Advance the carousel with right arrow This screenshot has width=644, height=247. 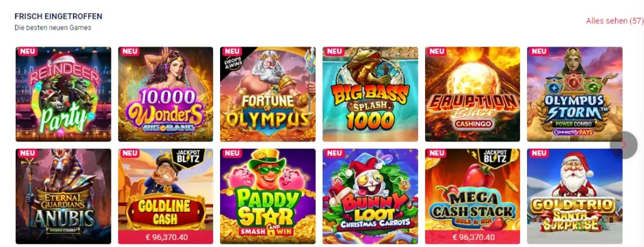tap(623, 145)
